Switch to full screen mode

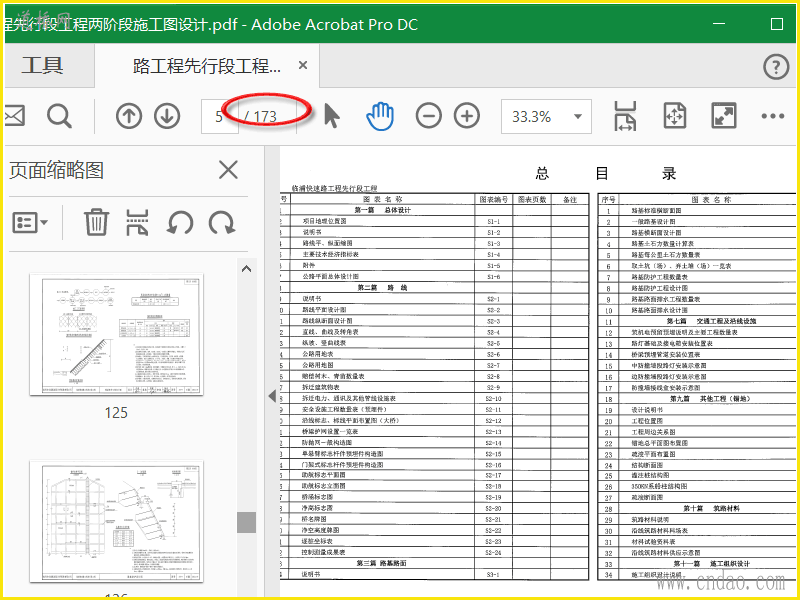click(724, 116)
